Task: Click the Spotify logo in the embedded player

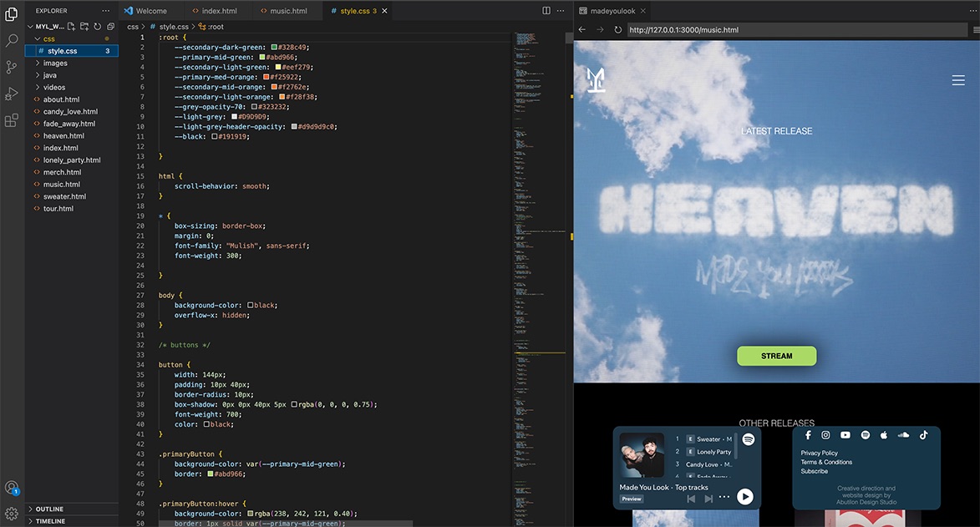Action: pyautogui.click(x=748, y=438)
